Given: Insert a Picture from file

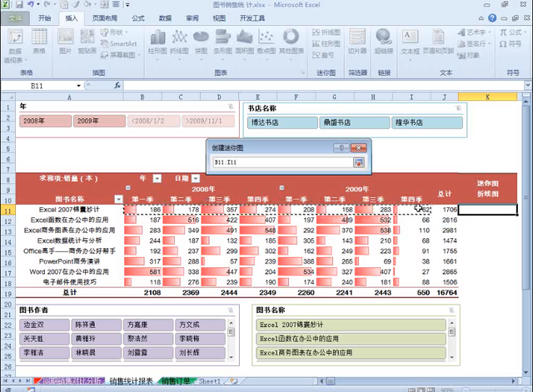Looking at the screenshot, I should tap(65, 41).
